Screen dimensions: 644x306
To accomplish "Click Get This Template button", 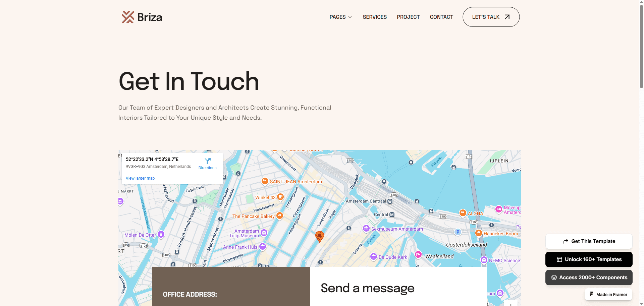I will point(589,241).
